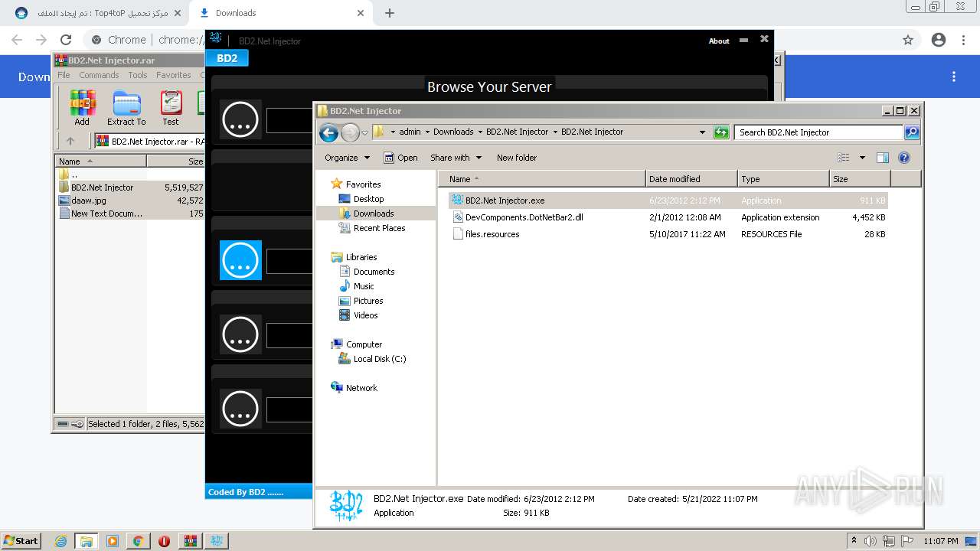The height and width of the screenshot is (551, 980).
Task: Click Explorer back navigation arrow
Action: (x=329, y=132)
